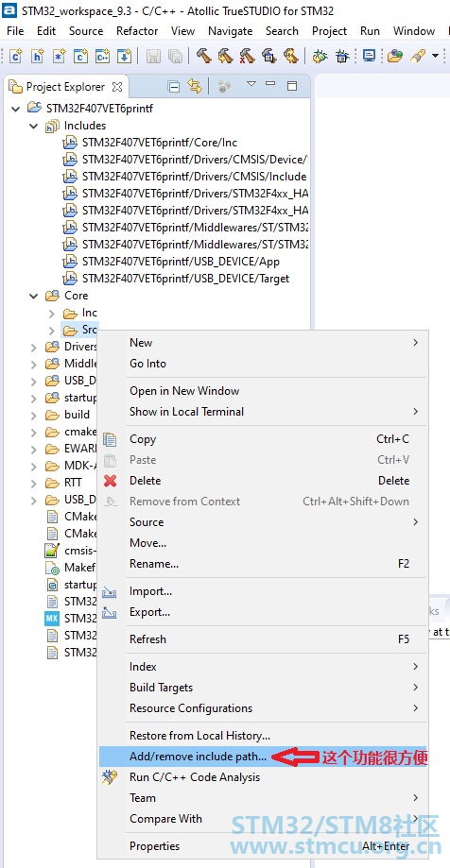Click the new header file toolbar icon
The width and height of the screenshot is (450, 868).
(37, 56)
